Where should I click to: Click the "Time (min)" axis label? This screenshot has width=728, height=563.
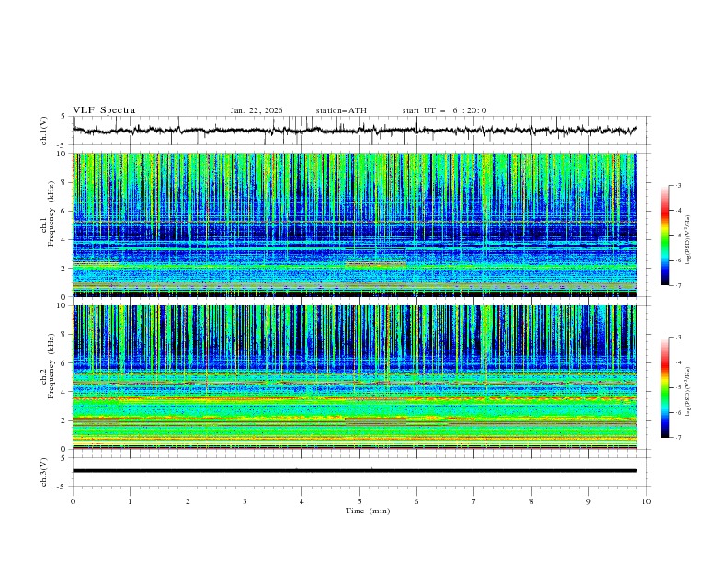[368, 511]
